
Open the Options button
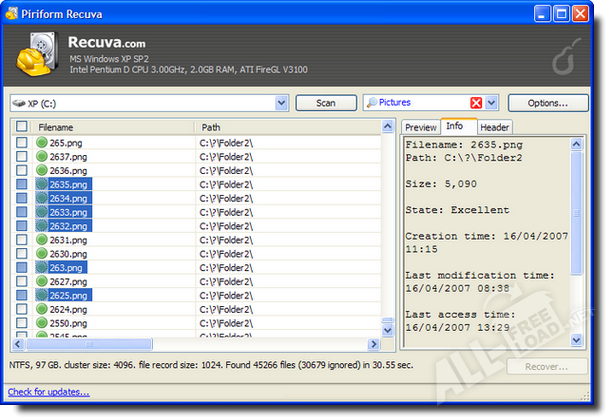click(547, 103)
